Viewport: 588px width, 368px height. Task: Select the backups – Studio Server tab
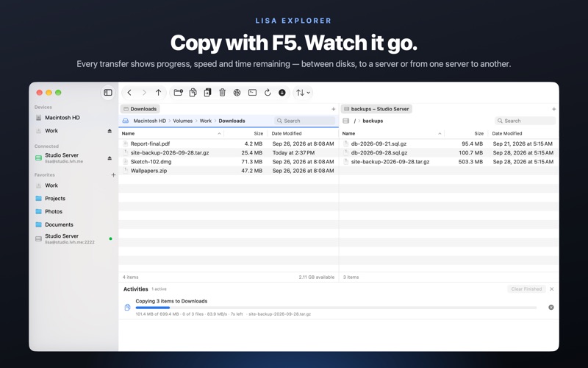376,109
